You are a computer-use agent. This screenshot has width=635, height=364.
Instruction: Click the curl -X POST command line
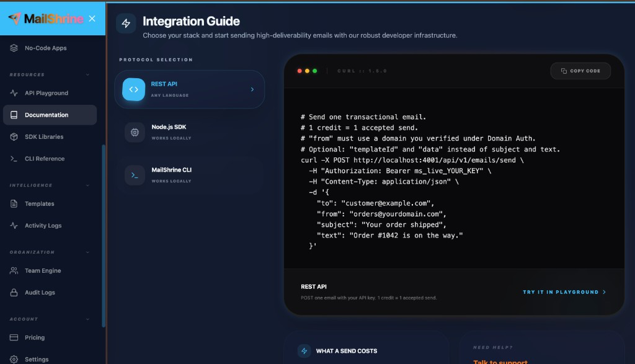pyautogui.click(x=412, y=161)
